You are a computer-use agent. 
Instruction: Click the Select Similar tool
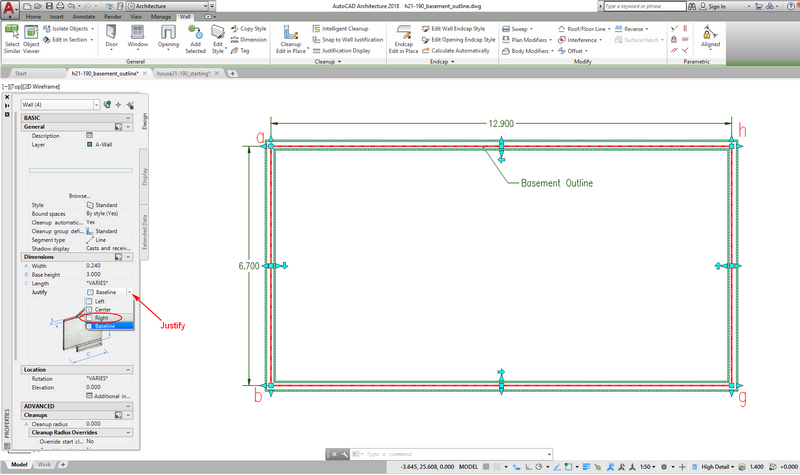click(12, 39)
